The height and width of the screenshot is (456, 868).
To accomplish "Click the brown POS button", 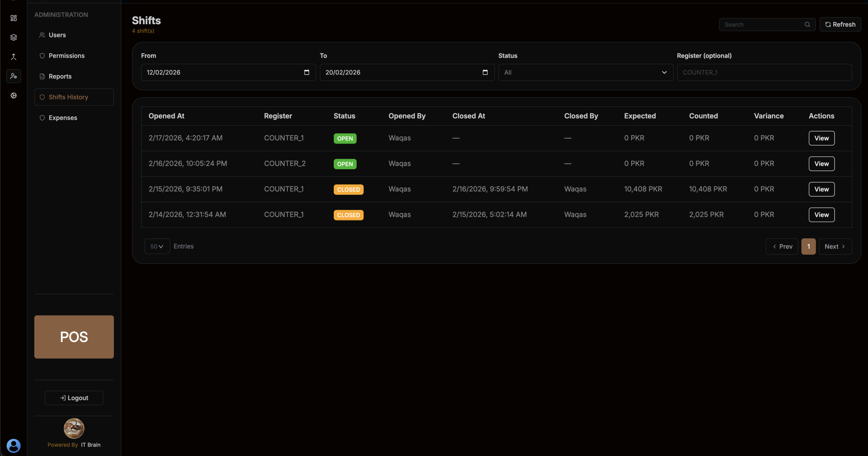I will point(74,337).
